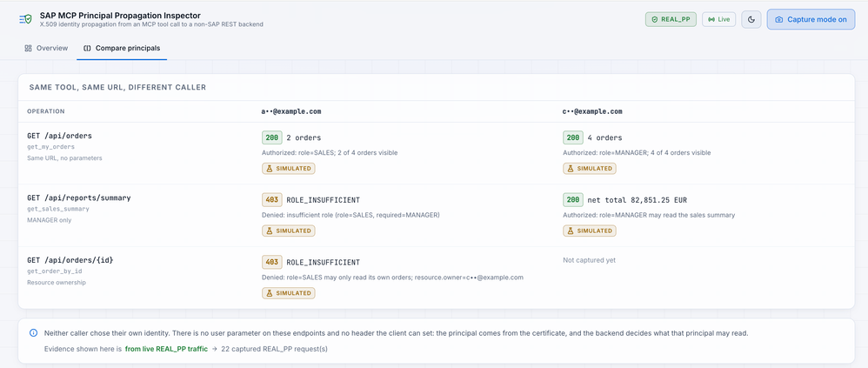The width and height of the screenshot is (868, 368).
Task: Click SIMULATED tag under SALES reports denial
Action: (289, 231)
